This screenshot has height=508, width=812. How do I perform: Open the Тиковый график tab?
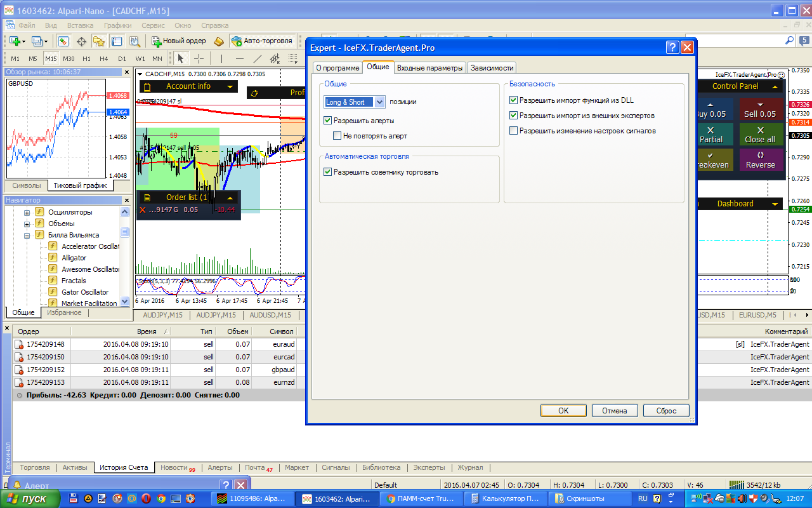(x=81, y=185)
